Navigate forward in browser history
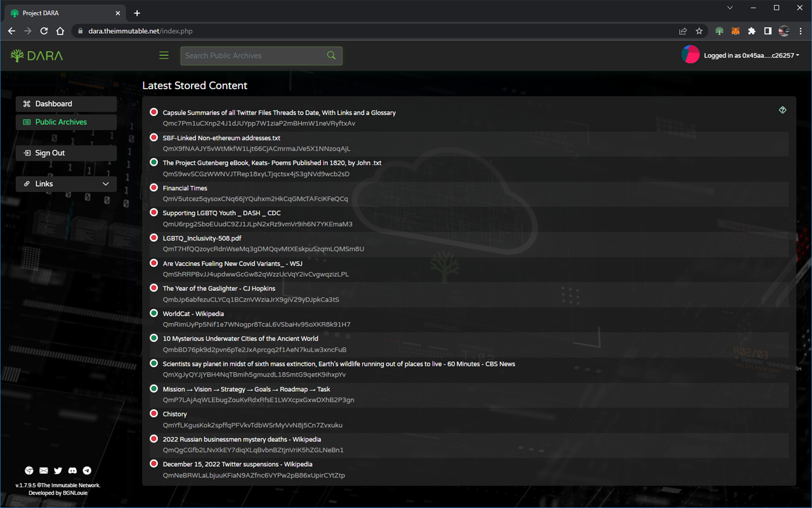812x508 pixels. (x=28, y=31)
